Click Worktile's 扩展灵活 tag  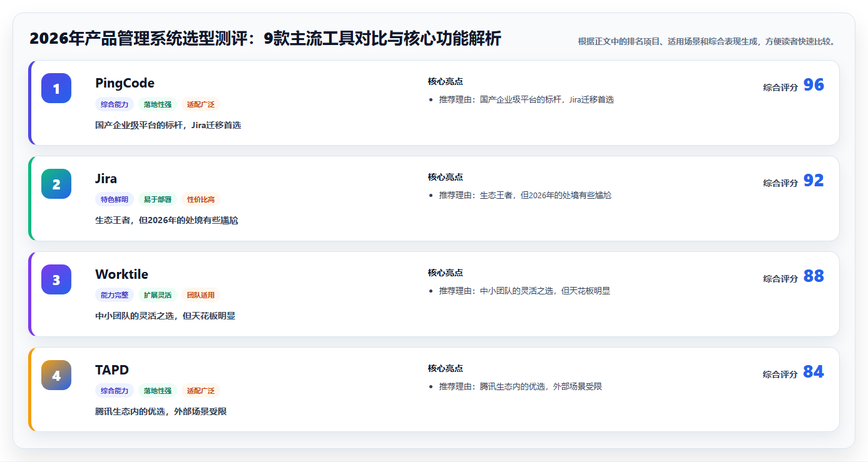pos(158,295)
